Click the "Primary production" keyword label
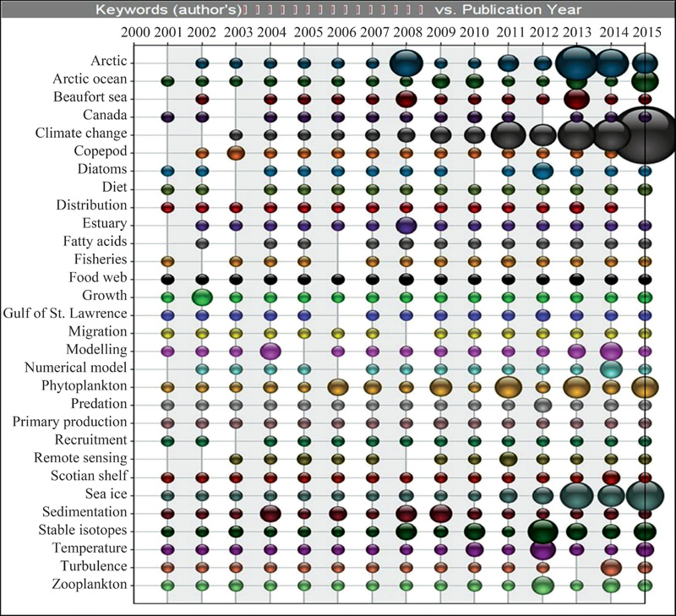This screenshot has width=676, height=616. coord(70,422)
